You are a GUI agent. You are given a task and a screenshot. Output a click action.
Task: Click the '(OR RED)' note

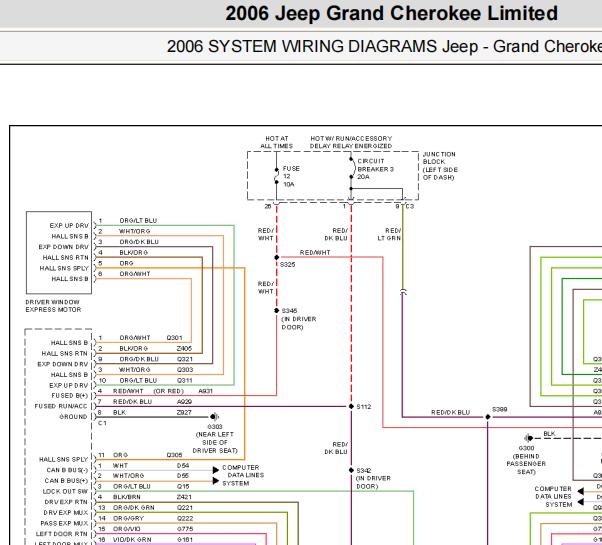tap(169, 391)
